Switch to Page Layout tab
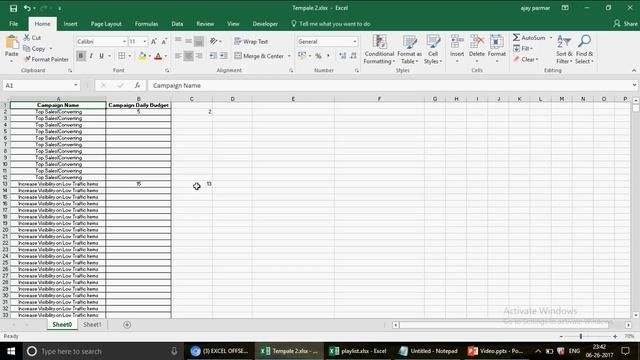 (x=106, y=24)
